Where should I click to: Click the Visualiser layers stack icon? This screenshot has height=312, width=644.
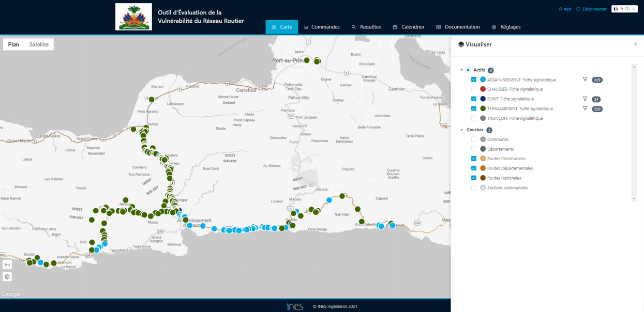tap(461, 44)
